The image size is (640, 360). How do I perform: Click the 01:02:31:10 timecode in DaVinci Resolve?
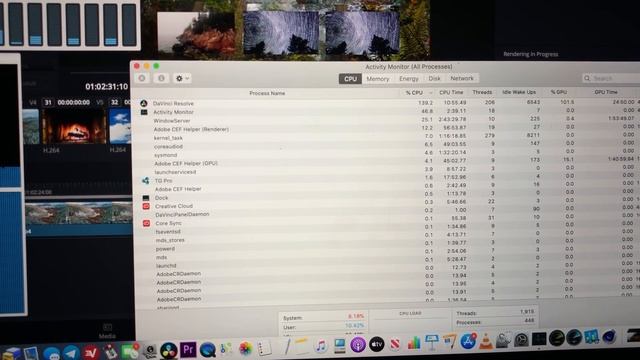(x=107, y=87)
